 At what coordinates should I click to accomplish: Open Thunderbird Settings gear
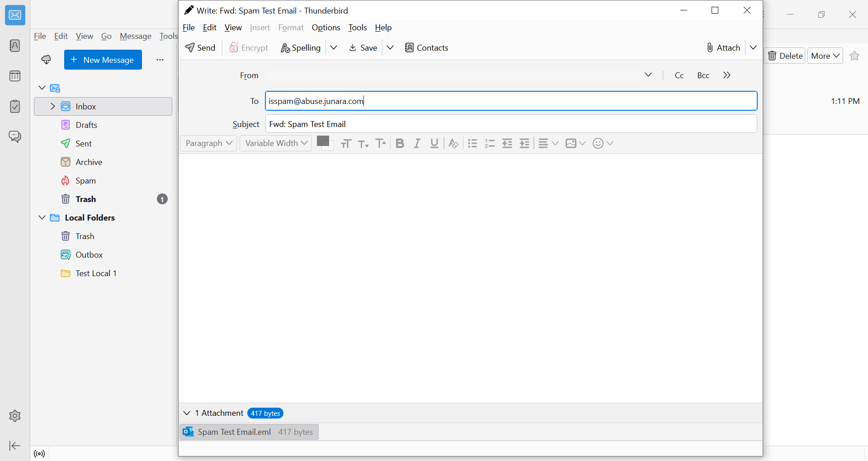15,416
